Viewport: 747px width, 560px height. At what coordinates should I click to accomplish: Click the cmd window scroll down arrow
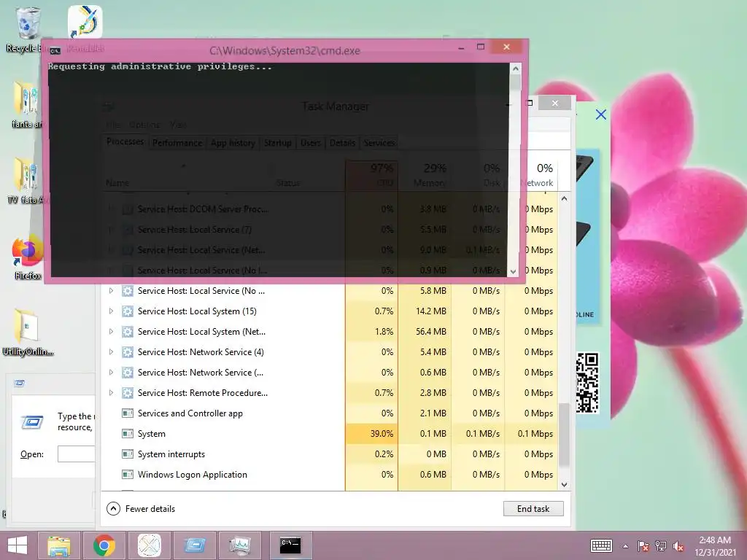513,271
